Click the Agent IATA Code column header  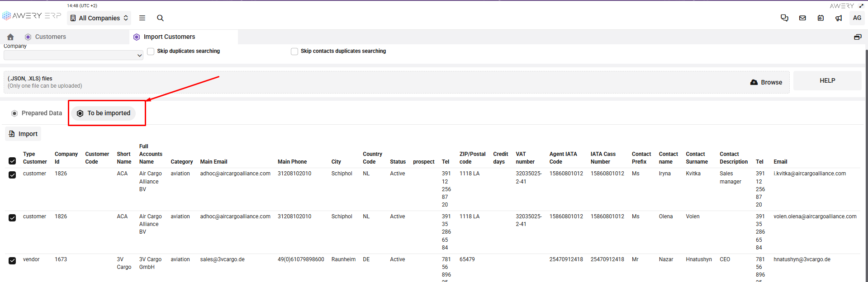[x=563, y=158]
